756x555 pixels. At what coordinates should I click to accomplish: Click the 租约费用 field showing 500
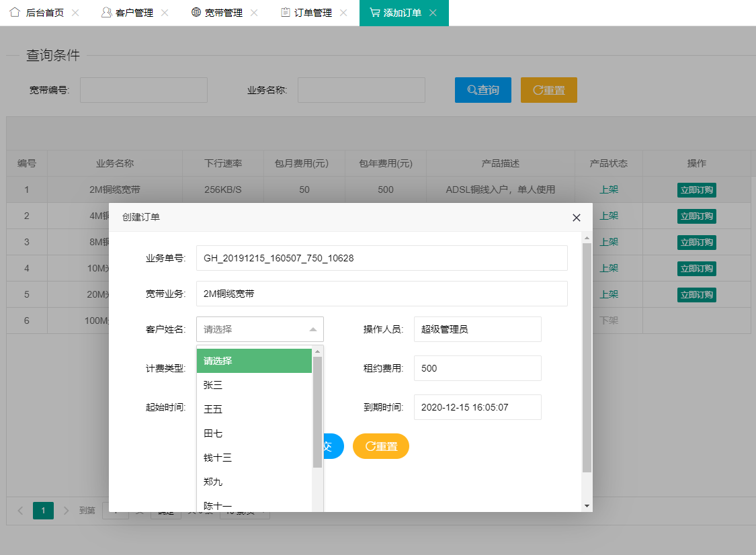pos(477,368)
